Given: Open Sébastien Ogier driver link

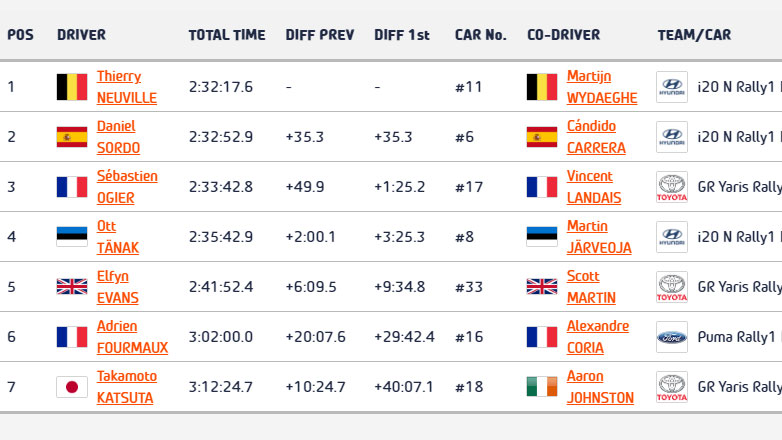Looking at the screenshot, I should click(x=126, y=187).
